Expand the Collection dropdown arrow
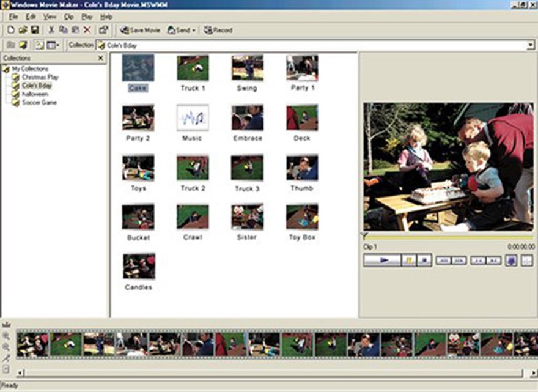The width and height of the screenshot is (538, 392). point(531,45)
